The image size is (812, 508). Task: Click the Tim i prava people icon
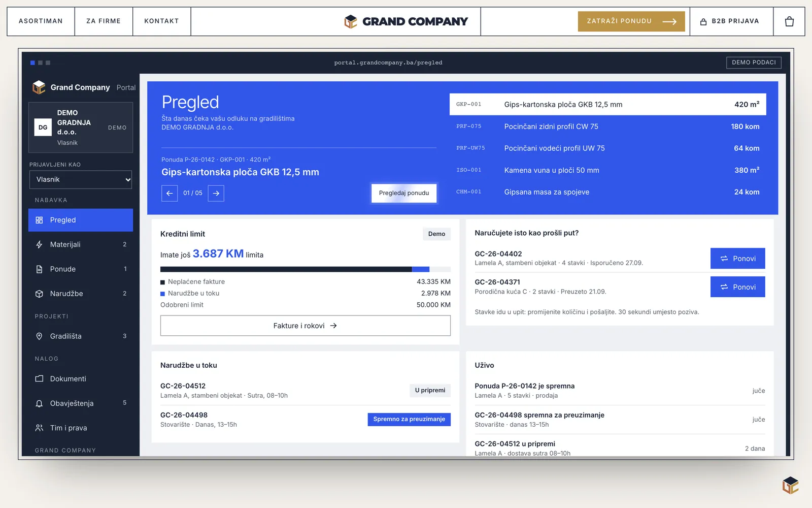(x=39, y=428)
